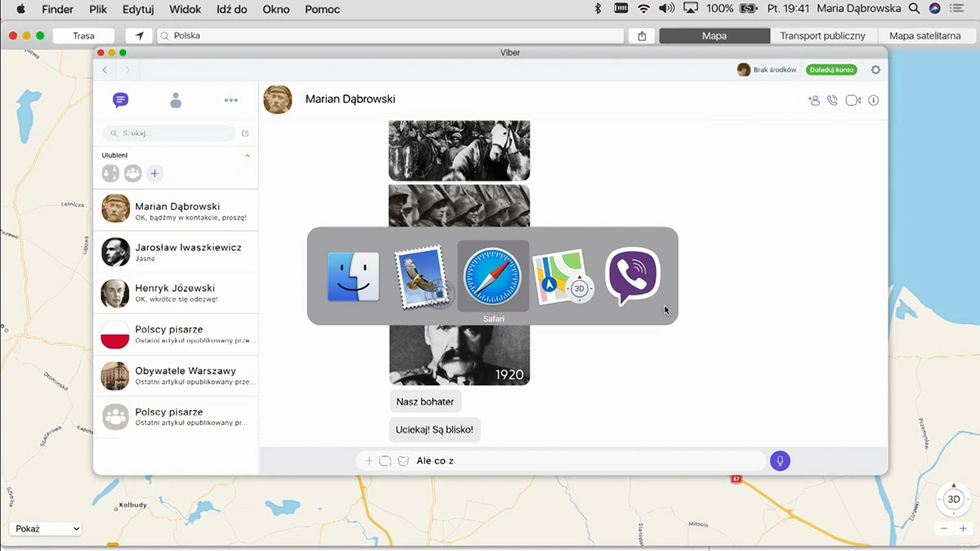Click the Wi-Fi status icon

click(x=644, y=9)
